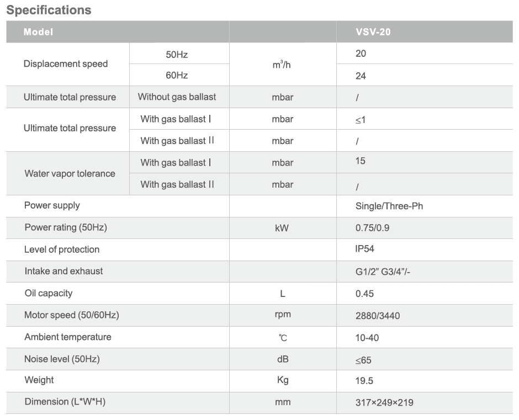
Task: Select the Ambient temperature row label
Action: click(x=67, y=337)
